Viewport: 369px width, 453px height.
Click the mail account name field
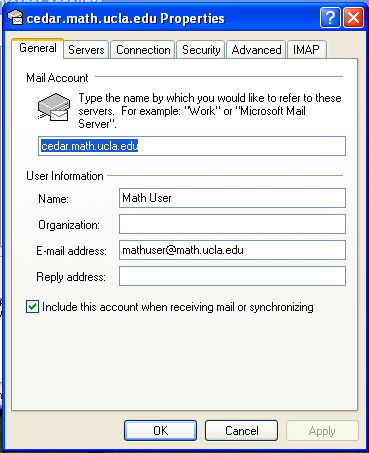point(192,146)
